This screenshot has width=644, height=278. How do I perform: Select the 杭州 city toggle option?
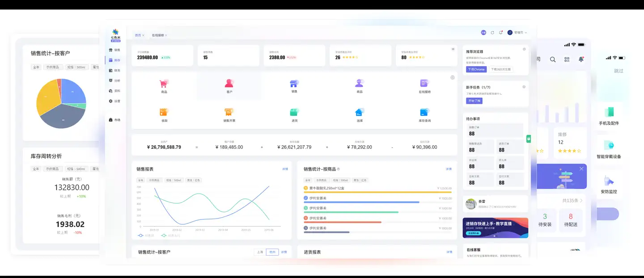tap(272, 252)
